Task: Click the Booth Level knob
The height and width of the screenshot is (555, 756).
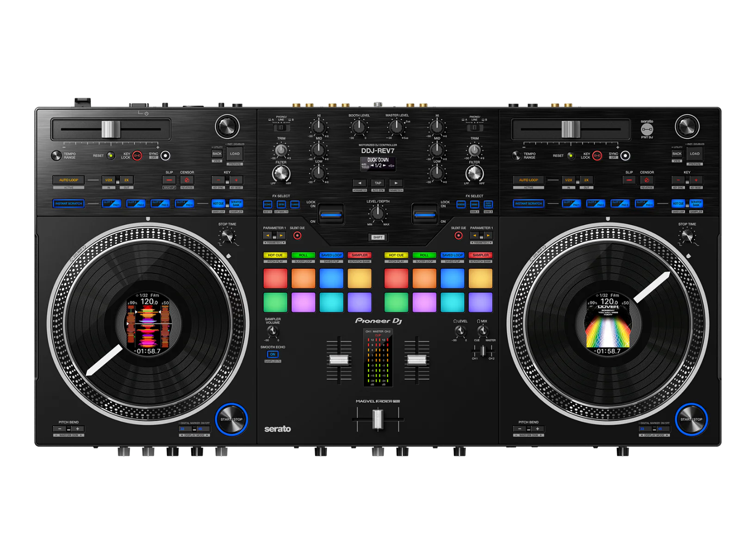Action: point(359,127)
